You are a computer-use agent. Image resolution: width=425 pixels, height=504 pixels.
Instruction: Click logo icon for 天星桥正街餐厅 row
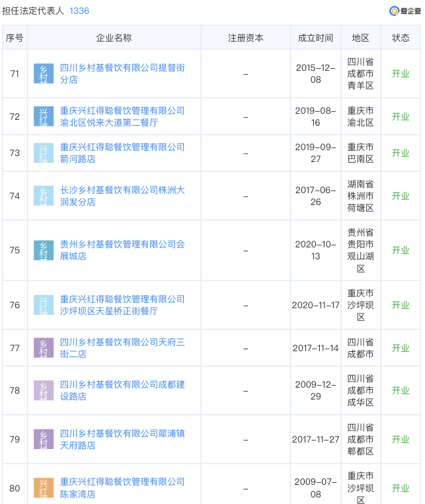click(44, 305)
